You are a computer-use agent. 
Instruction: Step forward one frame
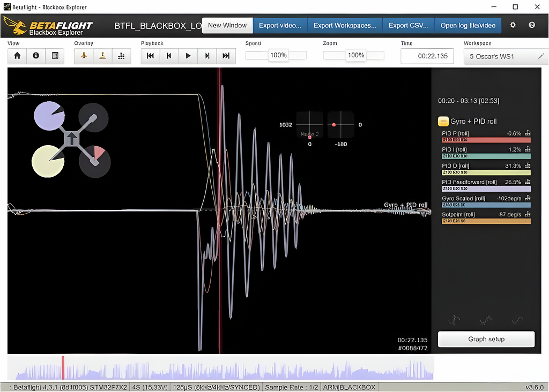[x=207, y=56]
